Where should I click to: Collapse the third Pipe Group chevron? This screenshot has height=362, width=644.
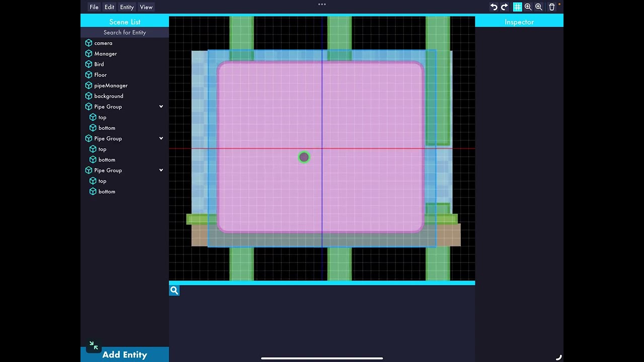coord(161,170)
